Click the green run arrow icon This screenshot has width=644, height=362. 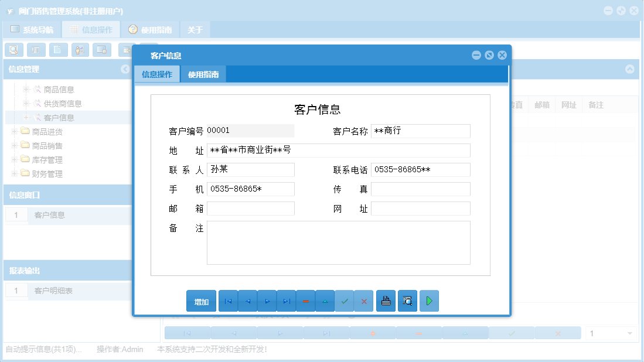[429, 300]
